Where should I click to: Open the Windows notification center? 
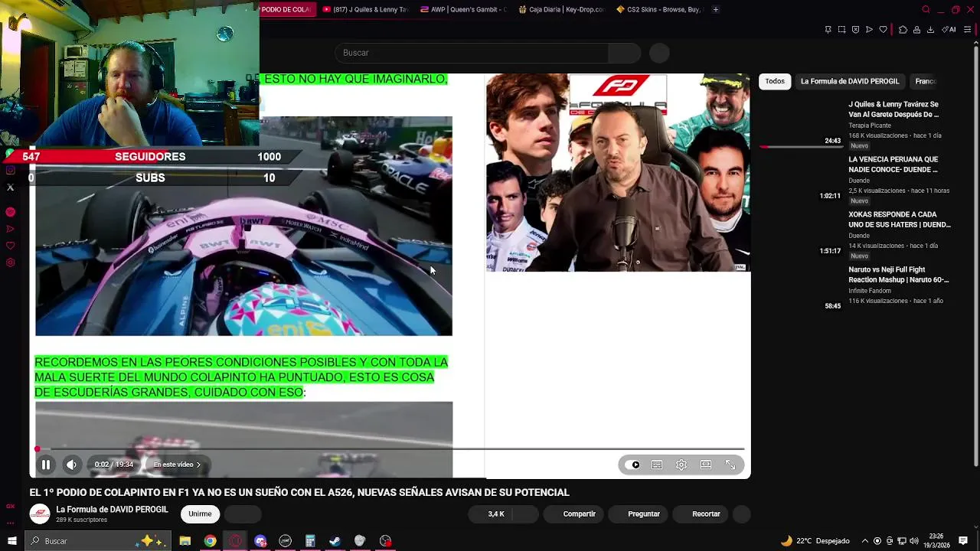pos(963,541)
